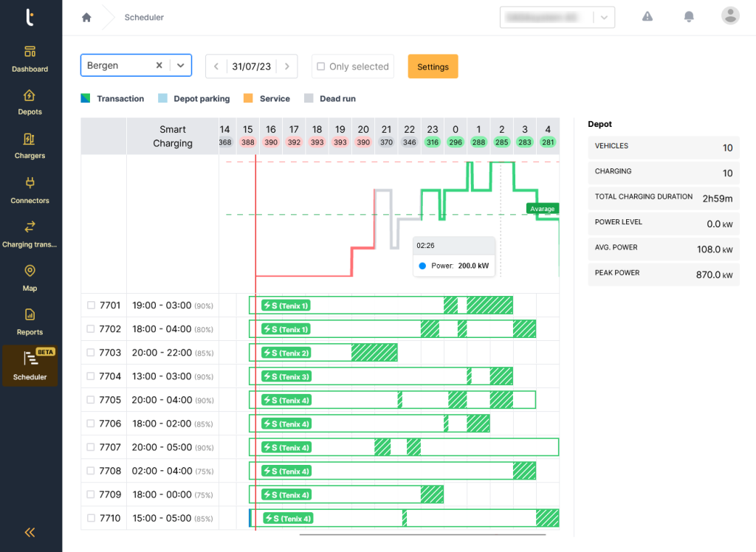Clear the Bergen depot selection

[159, 66]
